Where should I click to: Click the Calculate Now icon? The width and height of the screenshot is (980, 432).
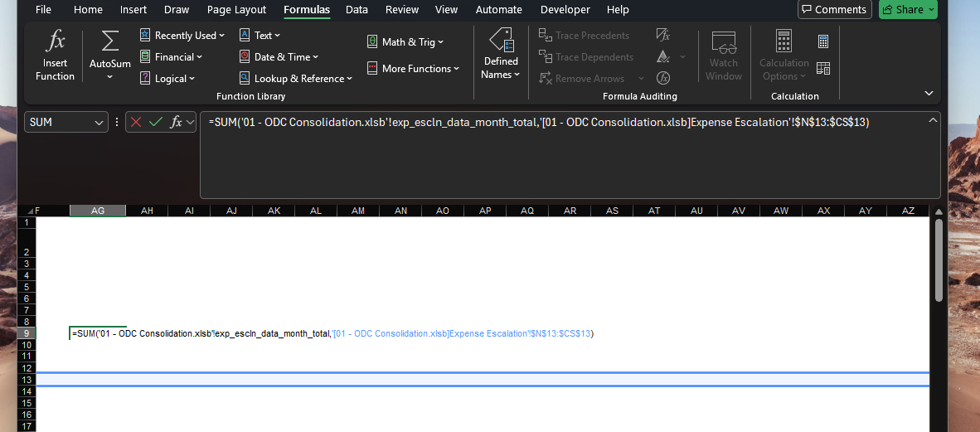click(x=823, y=41)
